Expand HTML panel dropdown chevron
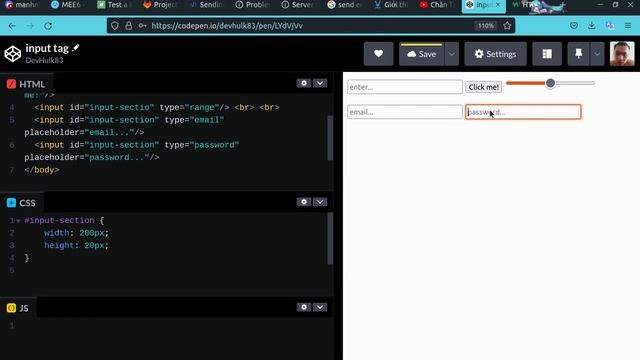 [320, 83]
